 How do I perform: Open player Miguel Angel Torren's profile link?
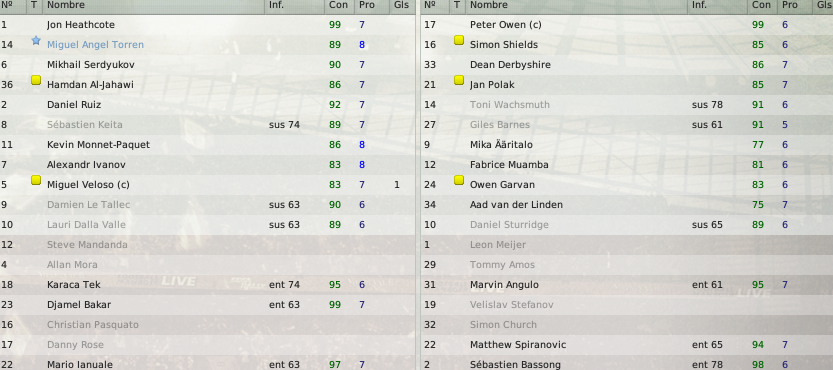point(95,45)
